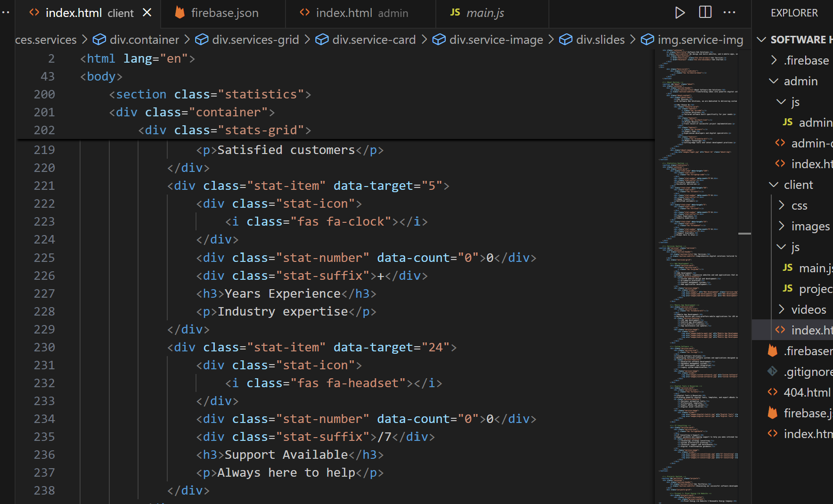This screenshot has width=833, height=504.
Task: Click the "/7" stat-suffix on line 235
Action: click(384, 437)
